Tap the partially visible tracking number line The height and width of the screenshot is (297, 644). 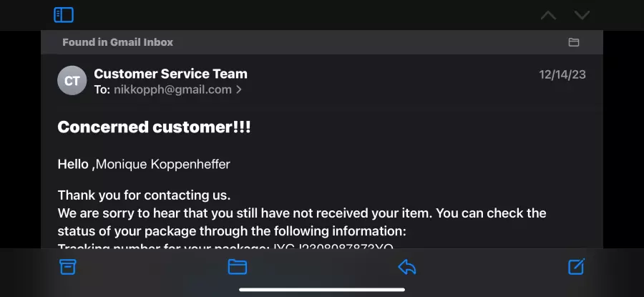point(225,246)
